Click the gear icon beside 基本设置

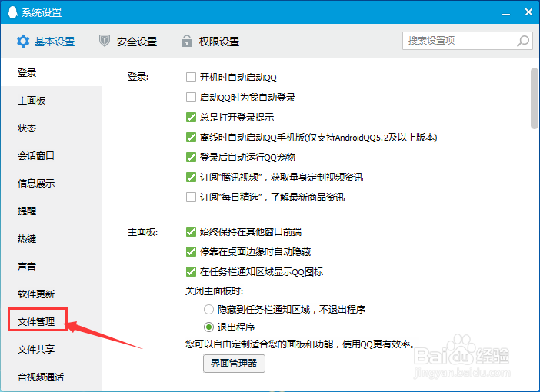point(23,42)
